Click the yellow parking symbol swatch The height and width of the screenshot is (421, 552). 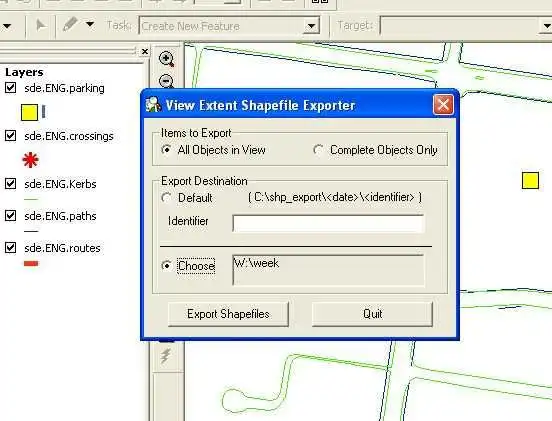click(x=29, y=113)
